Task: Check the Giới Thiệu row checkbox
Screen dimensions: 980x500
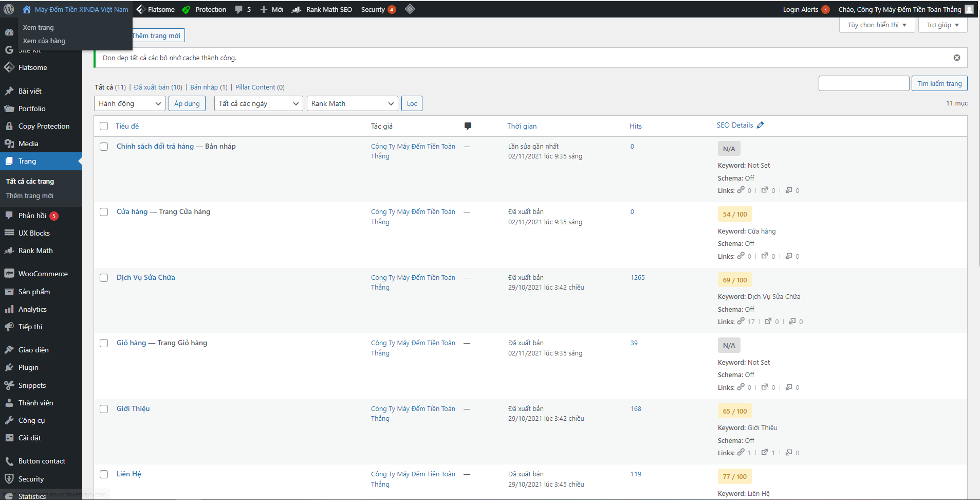Action: (x=104, y=409)
